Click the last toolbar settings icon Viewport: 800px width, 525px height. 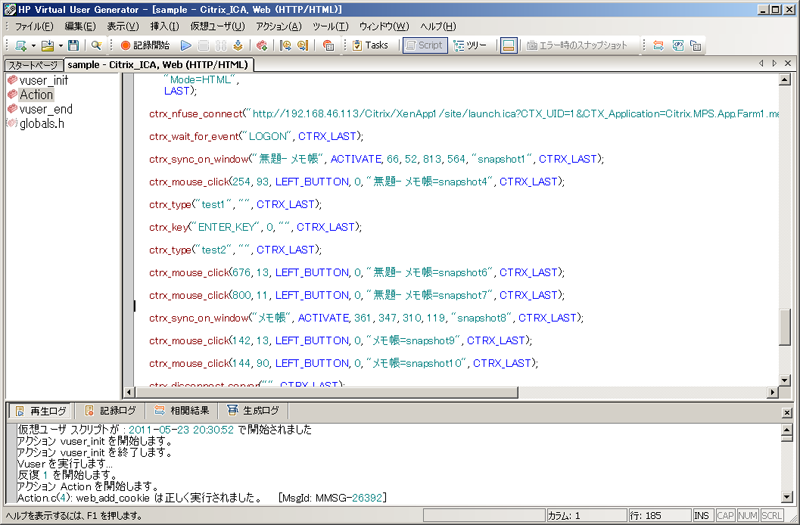pos(695,45)
